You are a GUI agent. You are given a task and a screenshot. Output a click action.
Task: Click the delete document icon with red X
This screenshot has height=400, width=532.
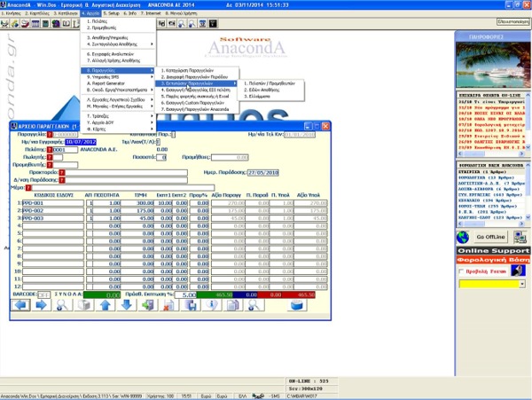169,305
